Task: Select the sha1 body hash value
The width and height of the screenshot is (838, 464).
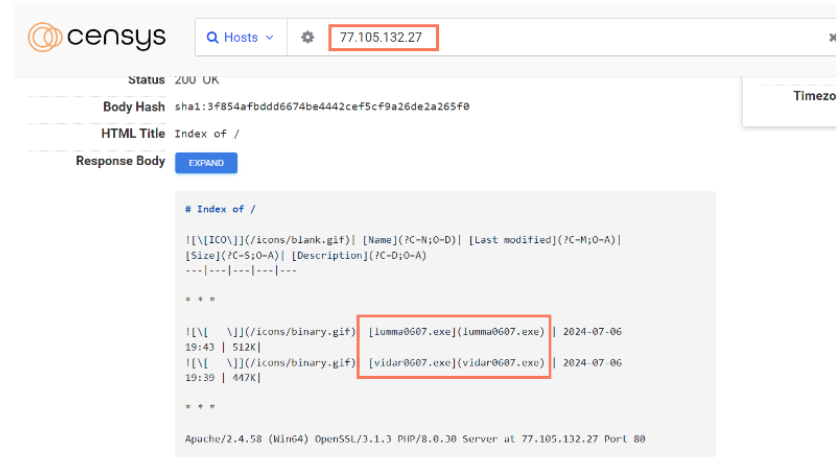Action: click(x=322, y=107)
